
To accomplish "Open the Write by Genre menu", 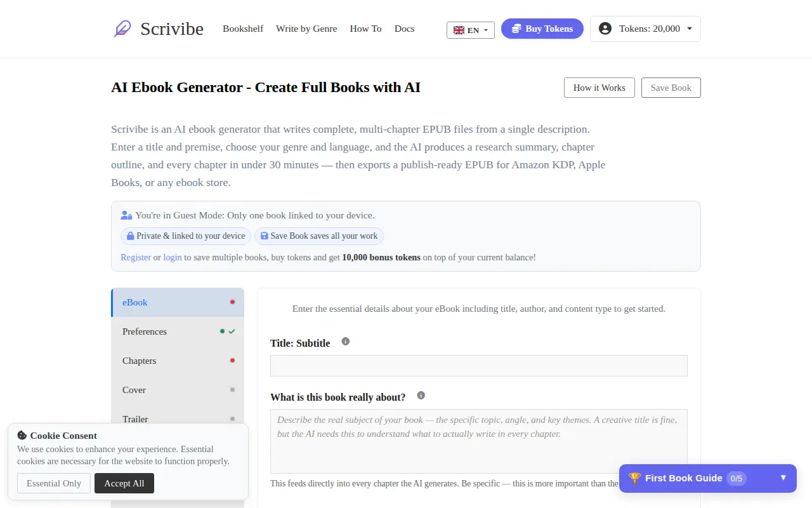I will point(306,29).
